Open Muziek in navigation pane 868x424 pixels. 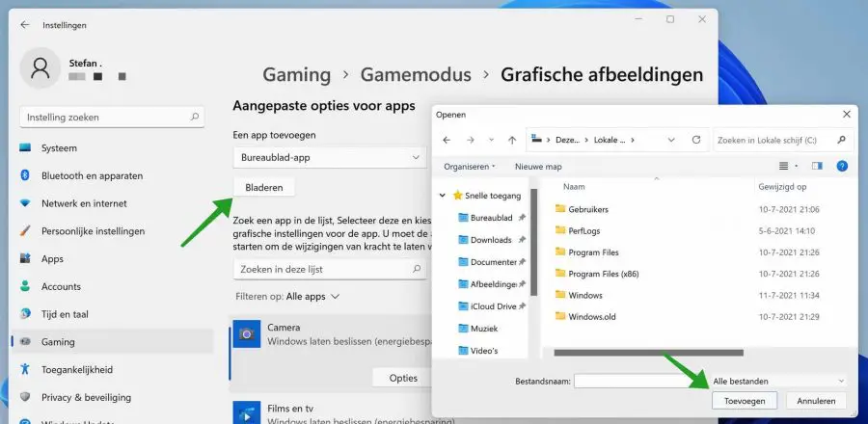click(478, 329)
